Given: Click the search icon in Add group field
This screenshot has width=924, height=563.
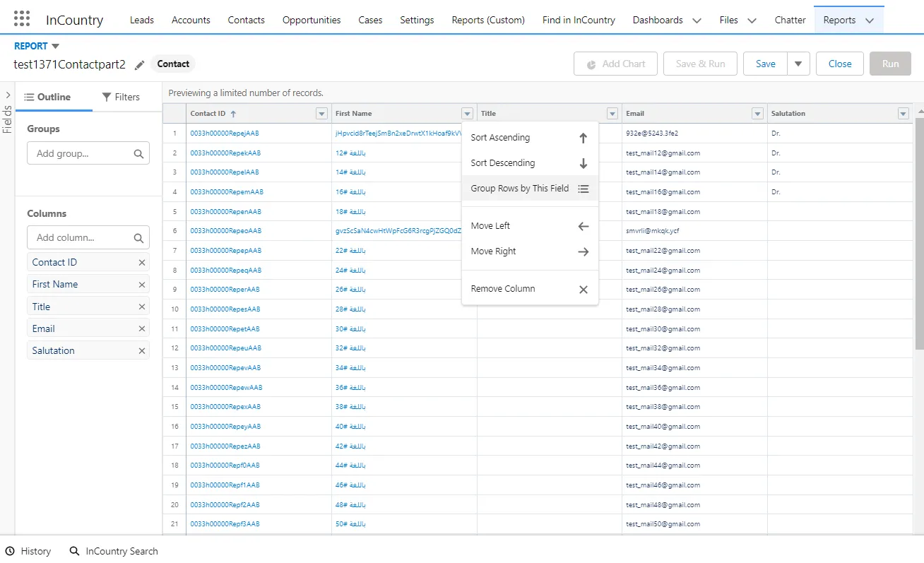Looking at the screenshot, I should point(138,153).
